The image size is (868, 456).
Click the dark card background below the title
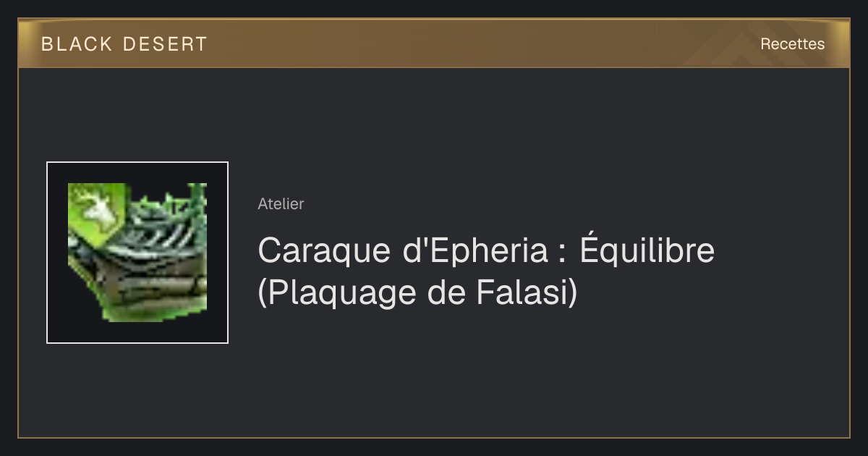[434, 376]
